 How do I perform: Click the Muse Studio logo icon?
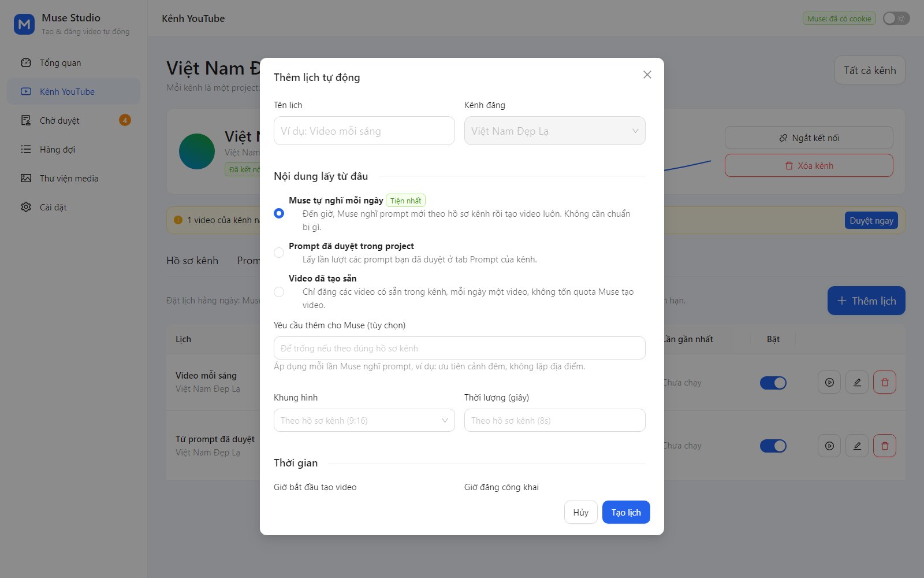[24, 24]
